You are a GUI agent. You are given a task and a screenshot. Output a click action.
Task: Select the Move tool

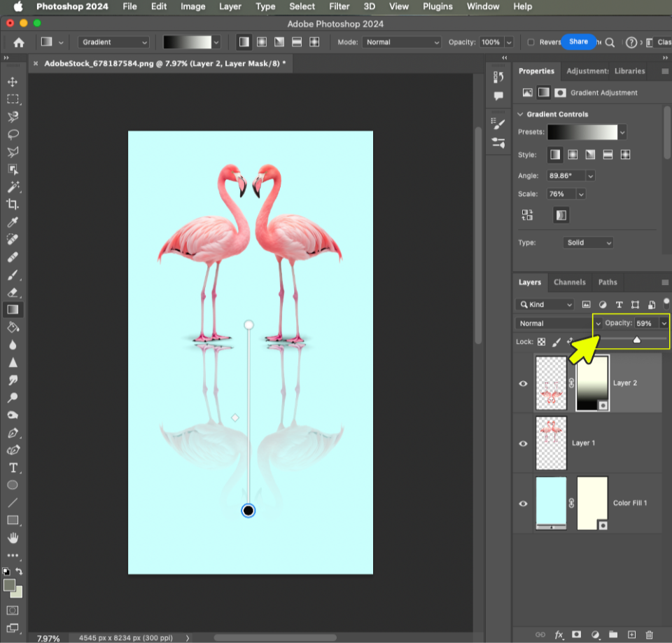pyautogui.click(x=14, y=81)
